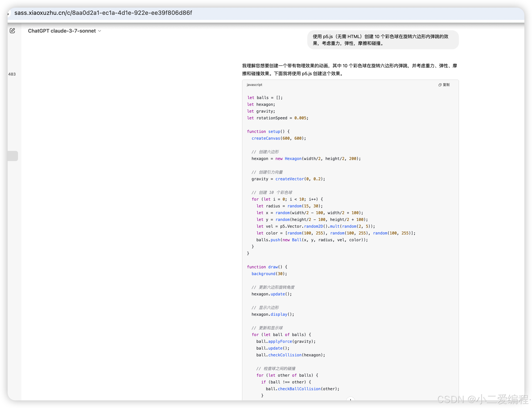532x408 pixels.
Task: Click the Hexagon class name after new
Action: 293,159
